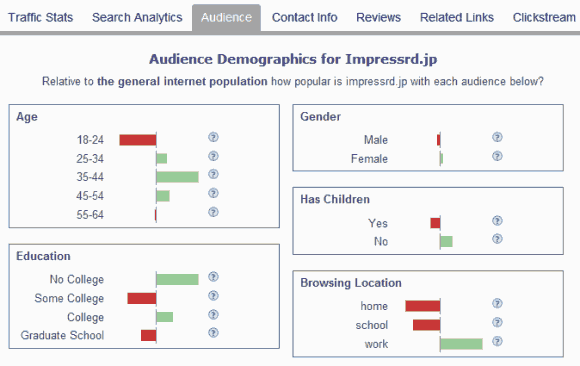Screen dimensions: 580x366
Task: Go to the Contact Info tab
Action: pyautogui.click(x=304, y=17)
